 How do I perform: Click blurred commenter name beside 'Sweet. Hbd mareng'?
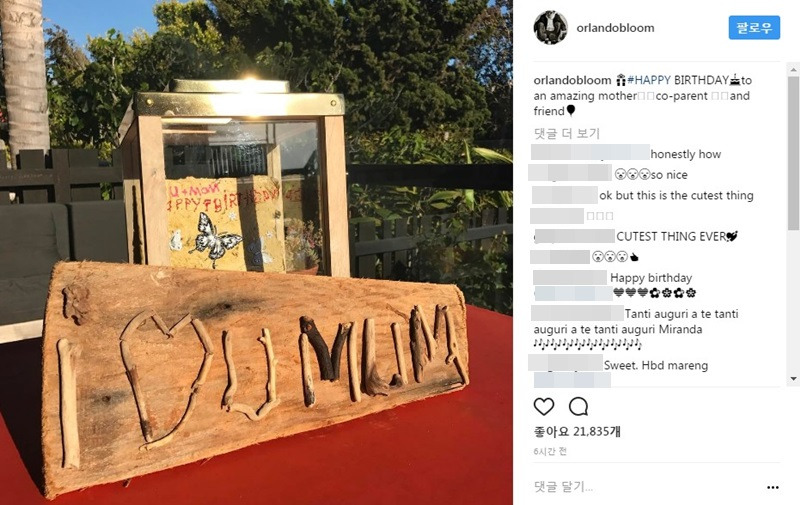tap(566, 364)
